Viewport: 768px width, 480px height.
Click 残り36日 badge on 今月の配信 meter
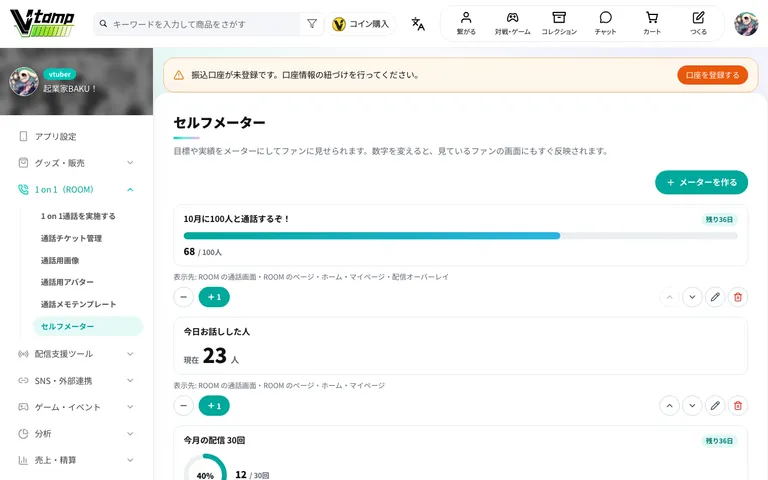click(x=719, y=441)
